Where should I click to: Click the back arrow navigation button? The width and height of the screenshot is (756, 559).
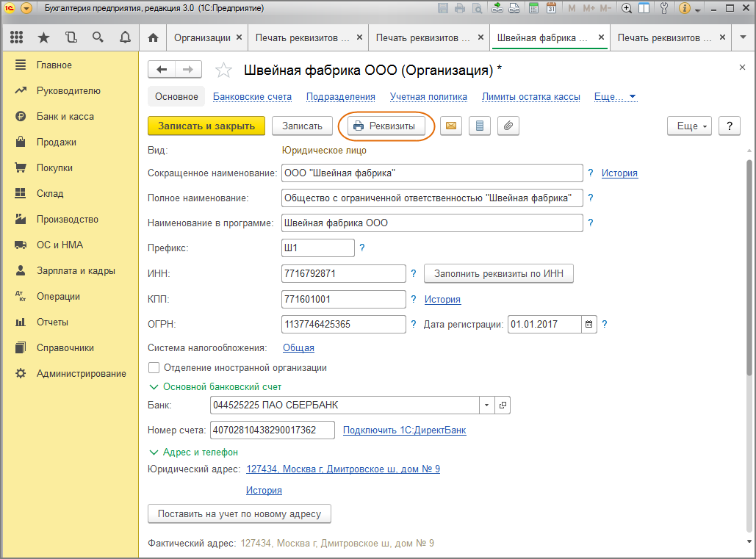coord(162,69)
